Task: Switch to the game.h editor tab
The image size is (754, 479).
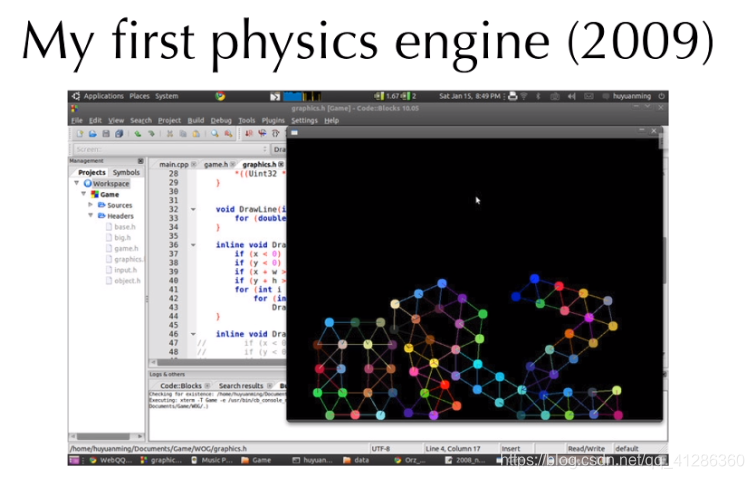Action: click(216, 164)
